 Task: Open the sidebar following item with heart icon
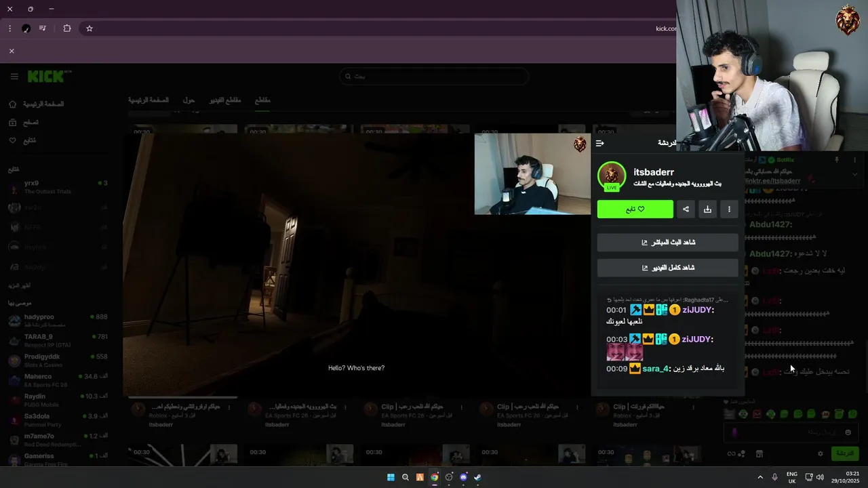click(x=23, y=141)
